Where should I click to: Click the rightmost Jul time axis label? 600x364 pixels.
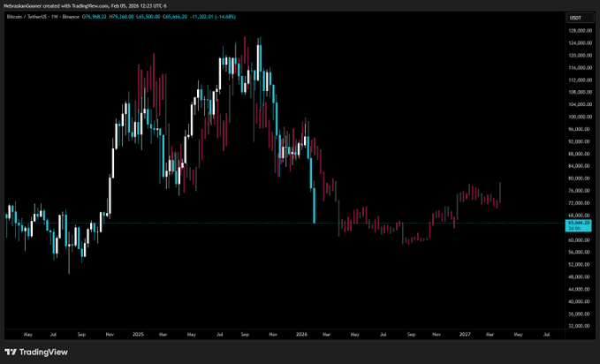pos(547,335)
